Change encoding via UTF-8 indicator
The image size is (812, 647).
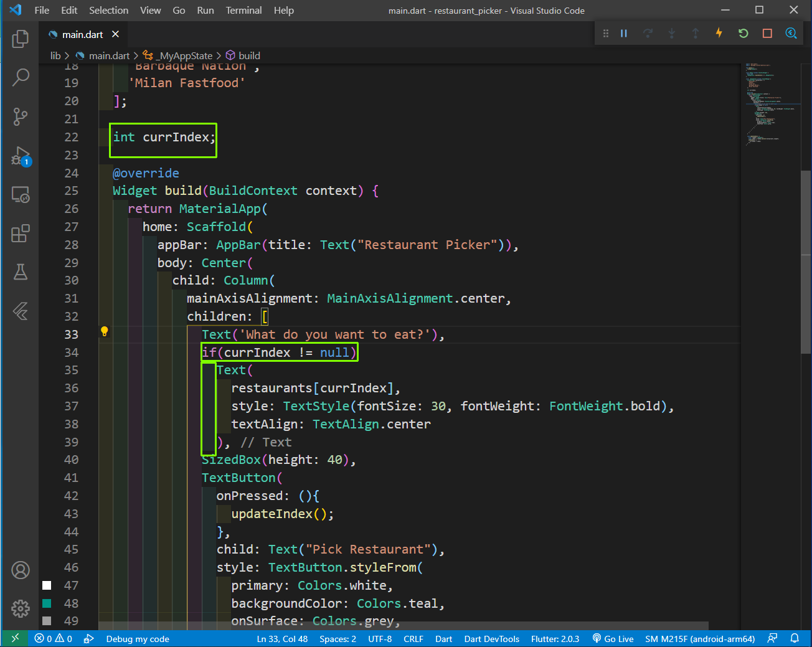tap(380, 639)
